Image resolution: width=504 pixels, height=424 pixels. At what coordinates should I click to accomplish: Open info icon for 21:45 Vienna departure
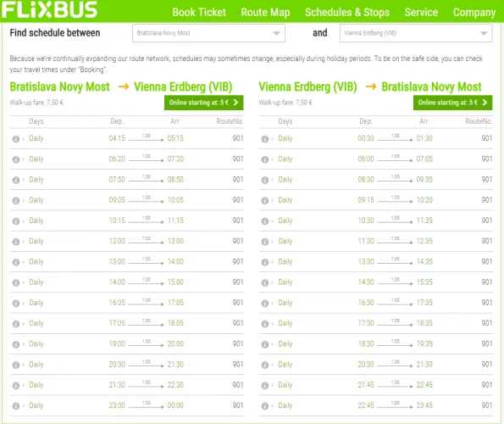tap(265, 386)
